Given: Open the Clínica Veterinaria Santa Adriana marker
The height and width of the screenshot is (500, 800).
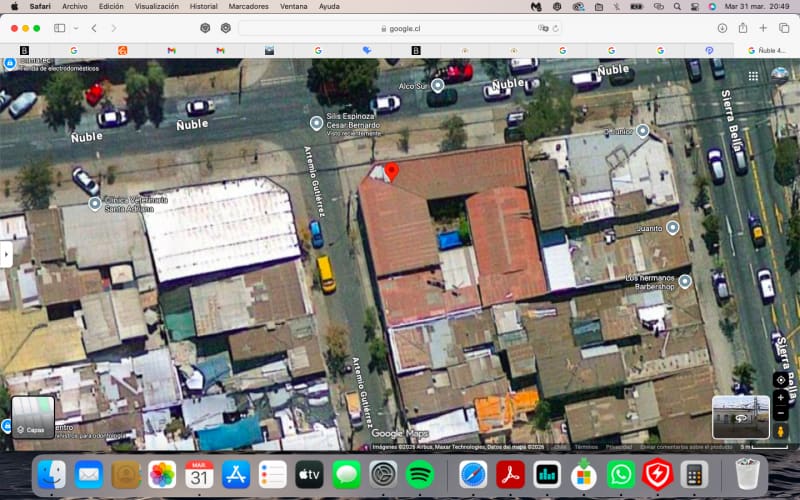Looking at the screenshot, I should pos(95,204).
